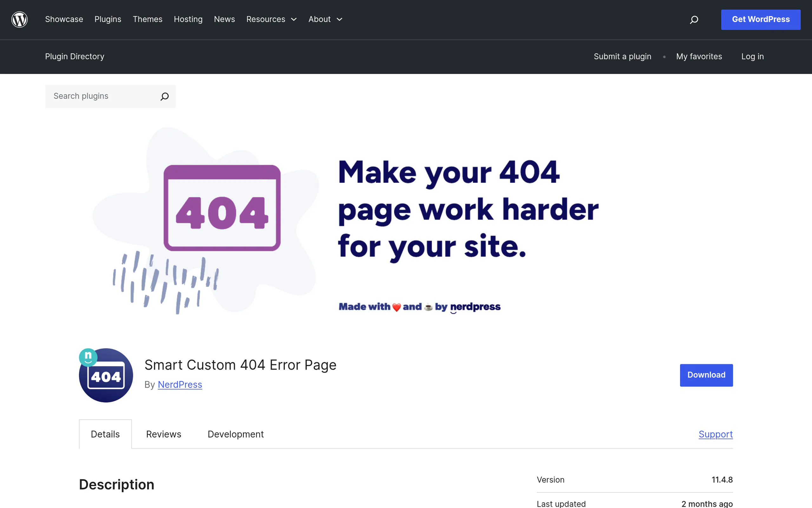The height and width of the screenshot is (508, 812).
Task: Click the version value 11.4.8
Action: click(722, 480)
